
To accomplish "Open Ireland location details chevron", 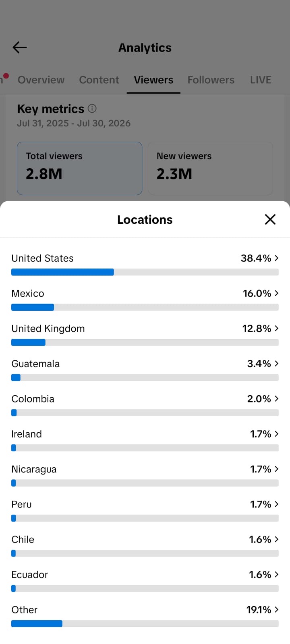I will [x=277, y=434].
